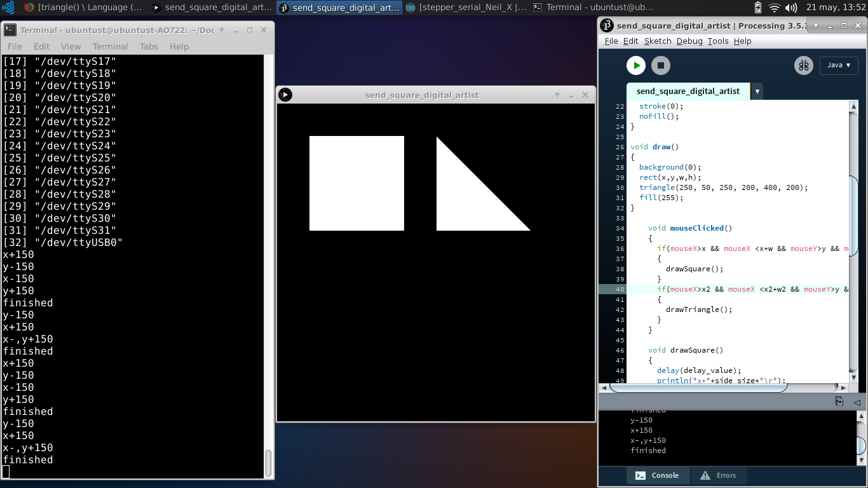Click the background(0); line in the editor
Viewport: 868px width, 488px height.
click(x=670, y=167)
